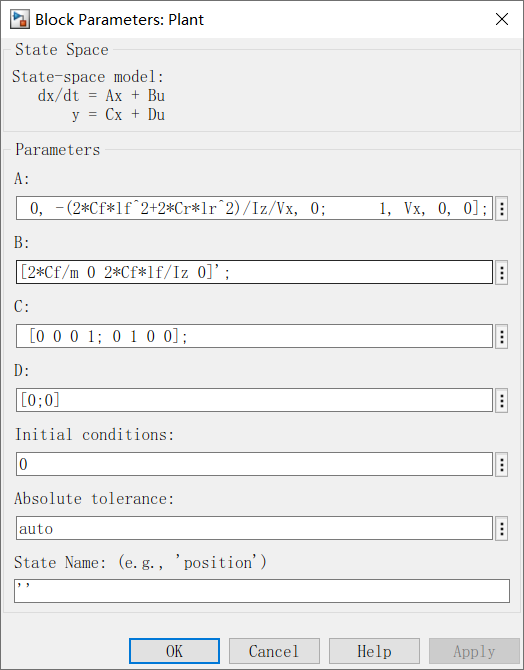524x670 pixels.
Task: Click in the A matrix input field
Action: (x=254, y=208)
